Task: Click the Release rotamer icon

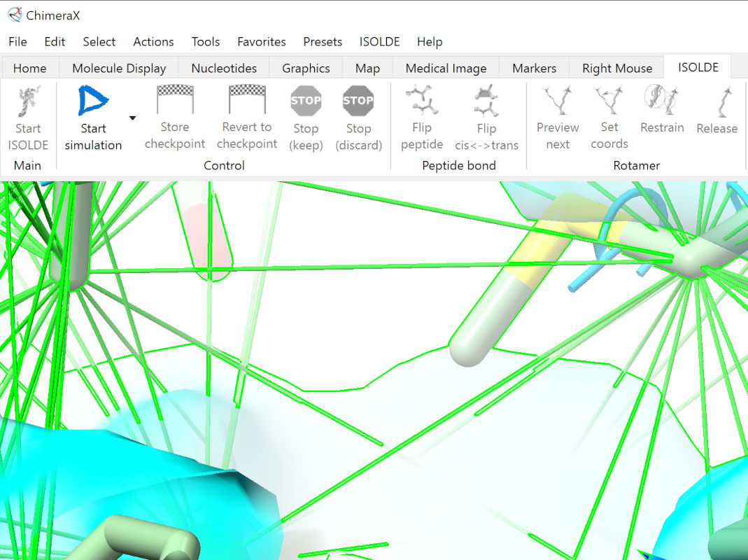Action: click(x=725, y=101)
